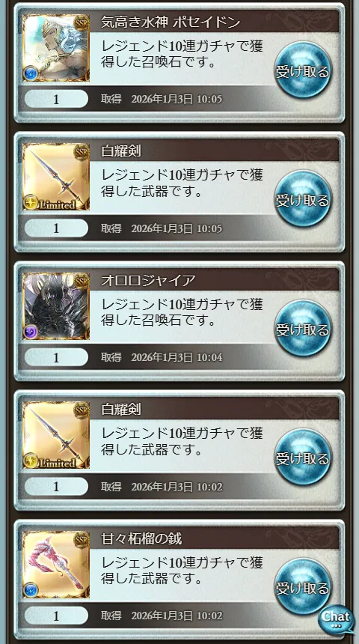The height and width of the screenshot is (644, 359).
Task: Tap 受け取る for 気高き水神 ポセイドン
Action: [303, 70]
